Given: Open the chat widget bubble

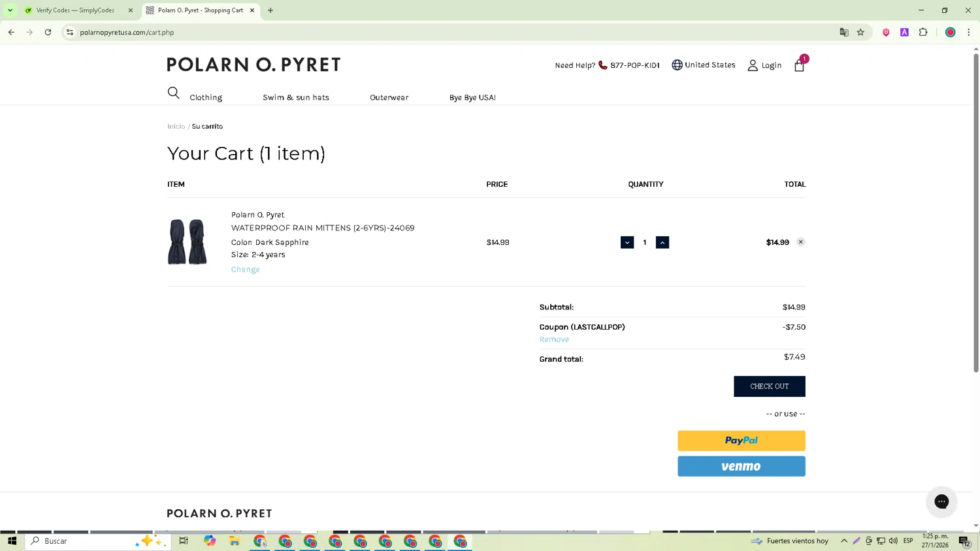Looking at the screenshot, I should [x=941, y=501].
